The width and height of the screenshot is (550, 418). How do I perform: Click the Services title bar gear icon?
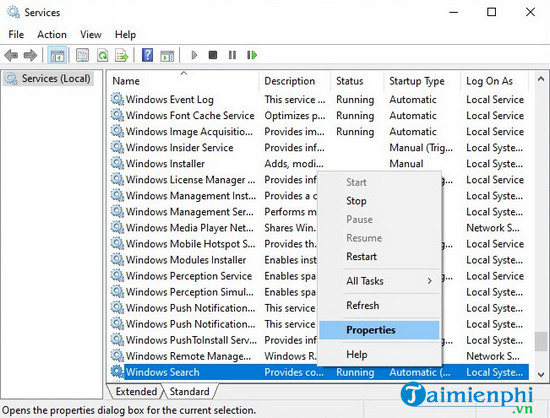pos(13,12)
